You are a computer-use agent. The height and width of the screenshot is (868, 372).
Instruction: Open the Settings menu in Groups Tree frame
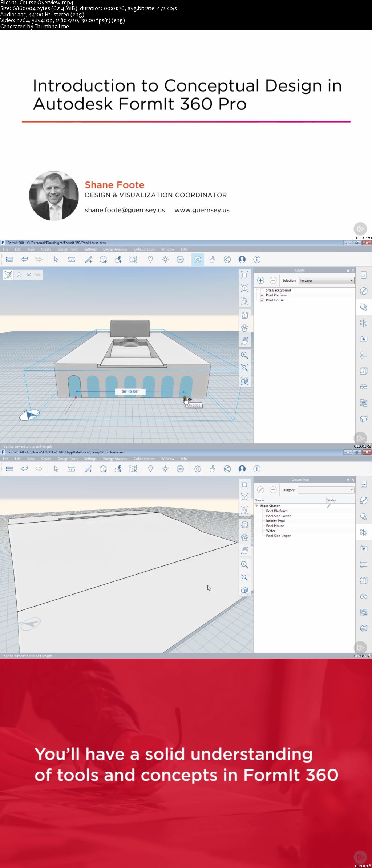click(90, 459)
